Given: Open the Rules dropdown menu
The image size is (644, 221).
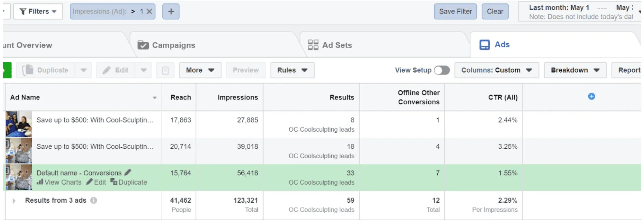Looking at the screenshot, I should point(292,70).
